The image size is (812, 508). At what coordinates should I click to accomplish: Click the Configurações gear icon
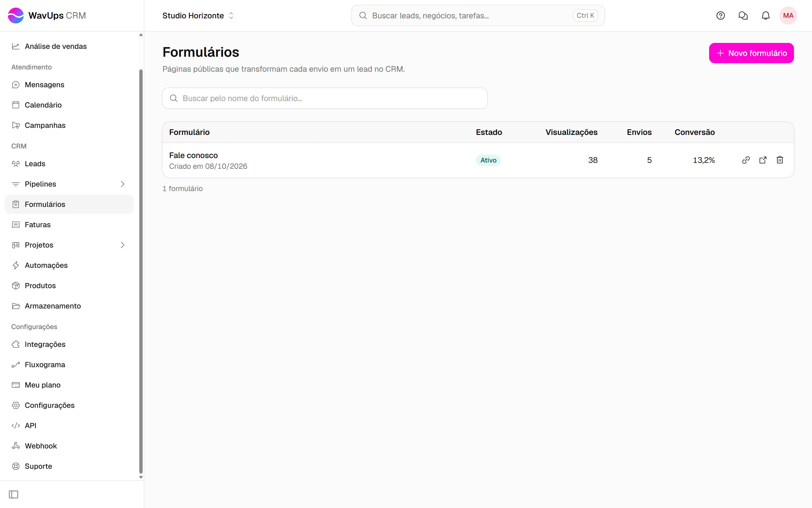click(16, 405)
